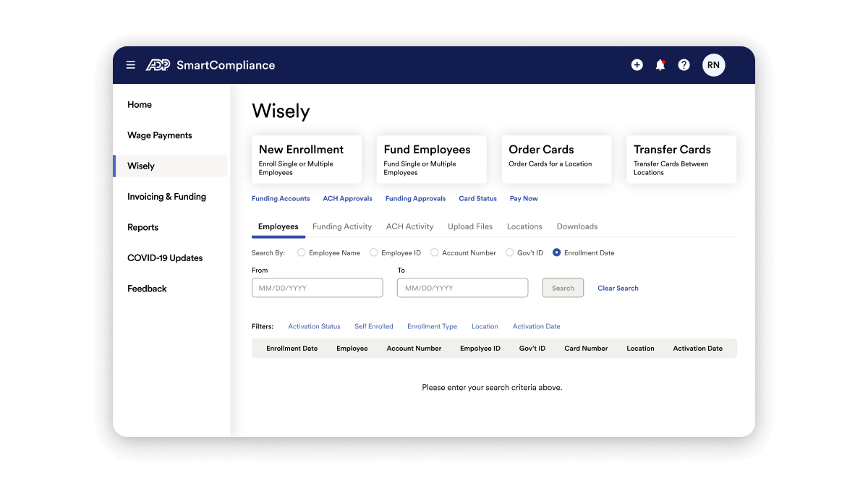Open the Pay Now link
The width and height of the screenshot is (868, 489).
(x=523, y=198)
